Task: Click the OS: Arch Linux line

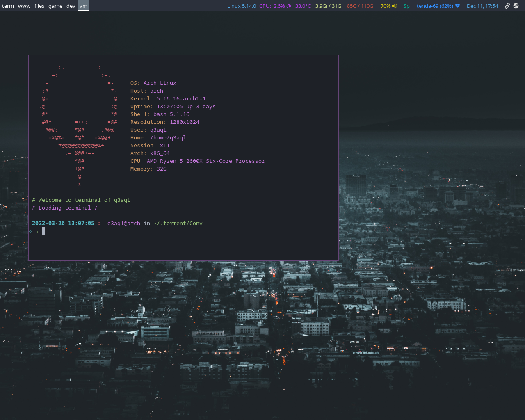Action: (153, 83)
